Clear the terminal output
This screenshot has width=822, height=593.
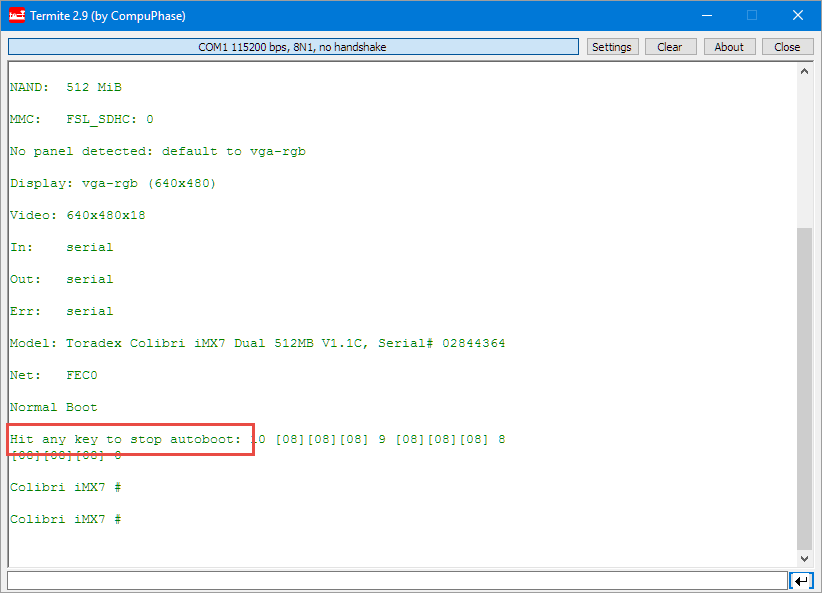[x=669, y=47]
